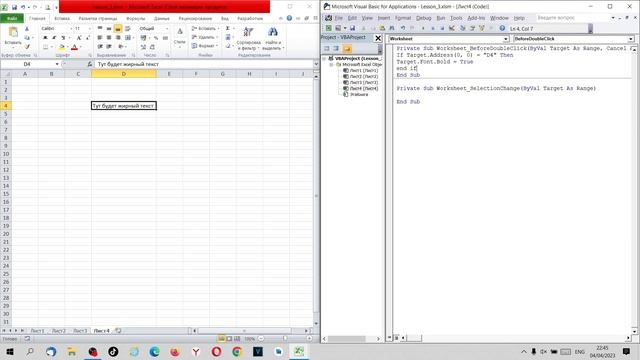This screenshot has width=640, height=360.
Task: Click the percent style icon
Action: point(156,38)
